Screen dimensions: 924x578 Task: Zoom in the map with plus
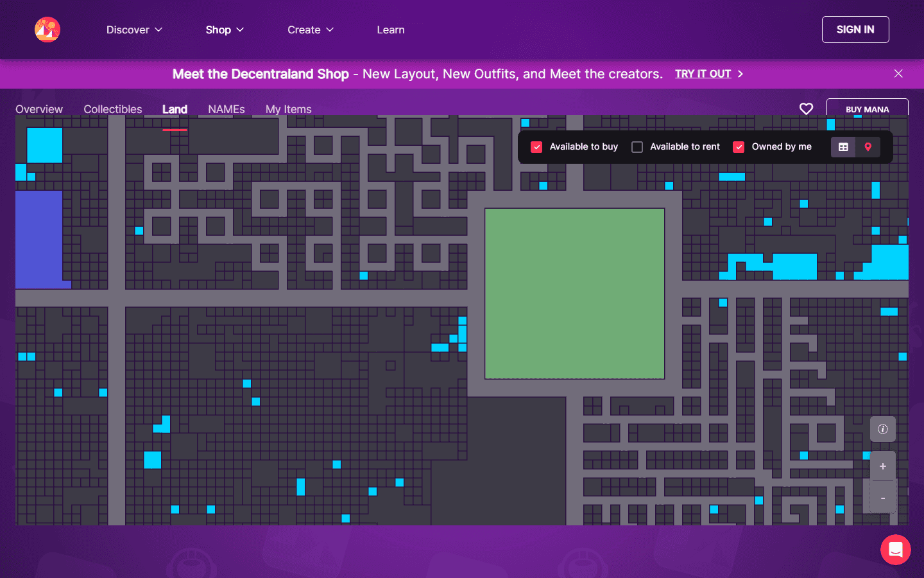tap(883, 466)
